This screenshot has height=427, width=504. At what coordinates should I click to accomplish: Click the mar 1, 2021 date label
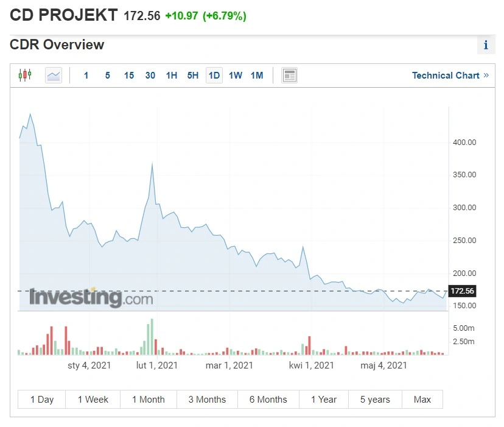229,365
